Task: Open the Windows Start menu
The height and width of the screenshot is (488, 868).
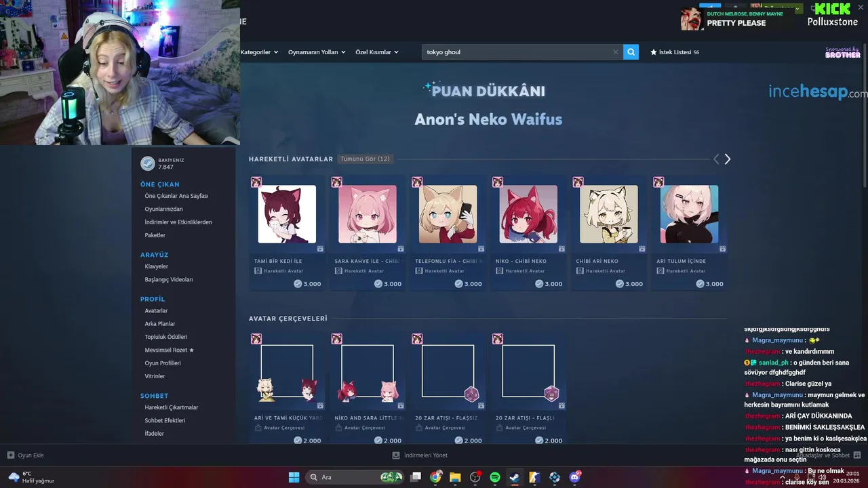Action: coord(294,477)
